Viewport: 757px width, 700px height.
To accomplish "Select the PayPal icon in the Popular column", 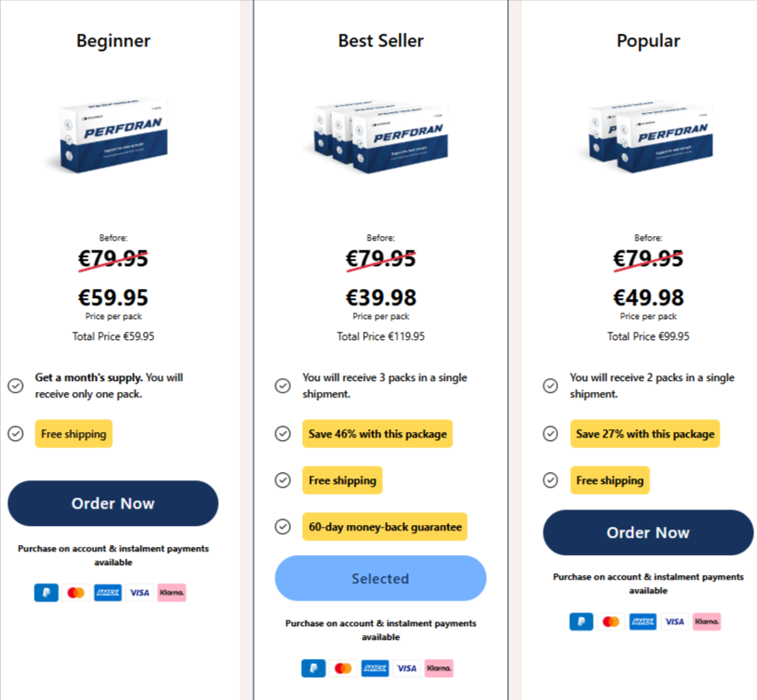I will pyautogui.click(x=581, y=622).
